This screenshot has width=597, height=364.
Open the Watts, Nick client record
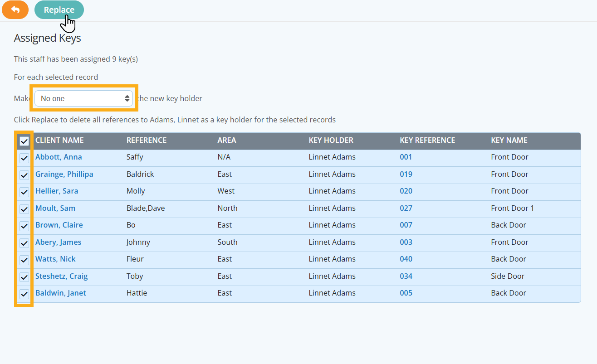[x=55, y=259]
